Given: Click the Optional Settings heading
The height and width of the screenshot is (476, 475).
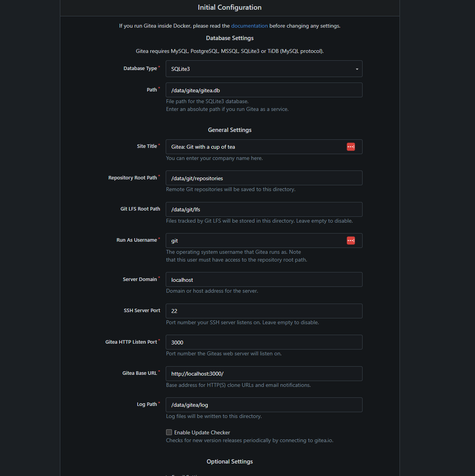Looking at the screenshot, I should point(230,462).
